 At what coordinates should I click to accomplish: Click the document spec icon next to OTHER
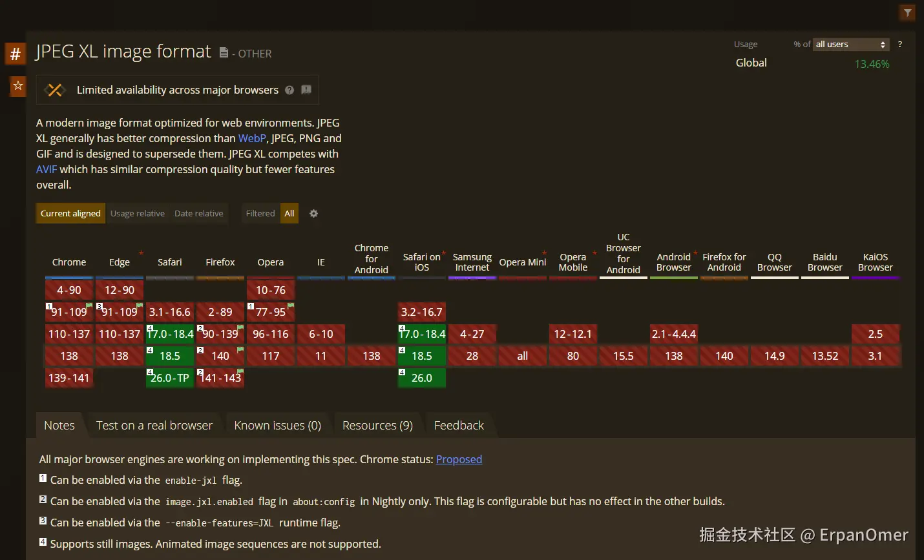point(224,52)
